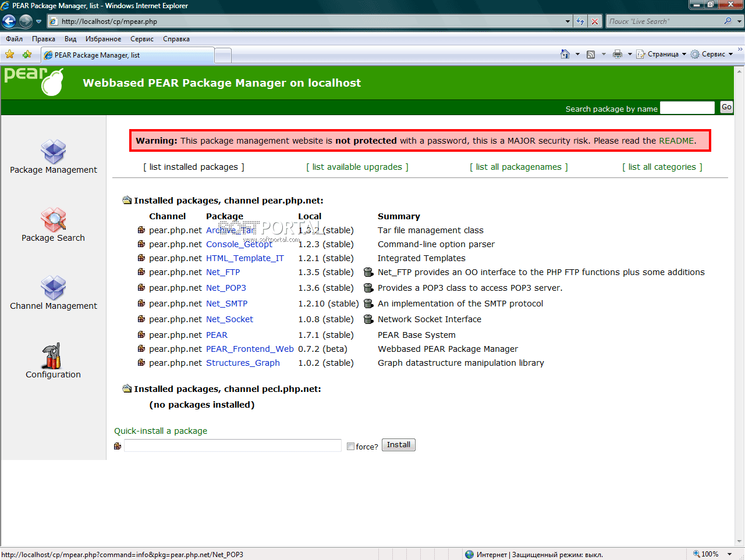This screenshot has height=560, width=745.
Task: Click list installed packages link
Action: click(x=194, y=167)
